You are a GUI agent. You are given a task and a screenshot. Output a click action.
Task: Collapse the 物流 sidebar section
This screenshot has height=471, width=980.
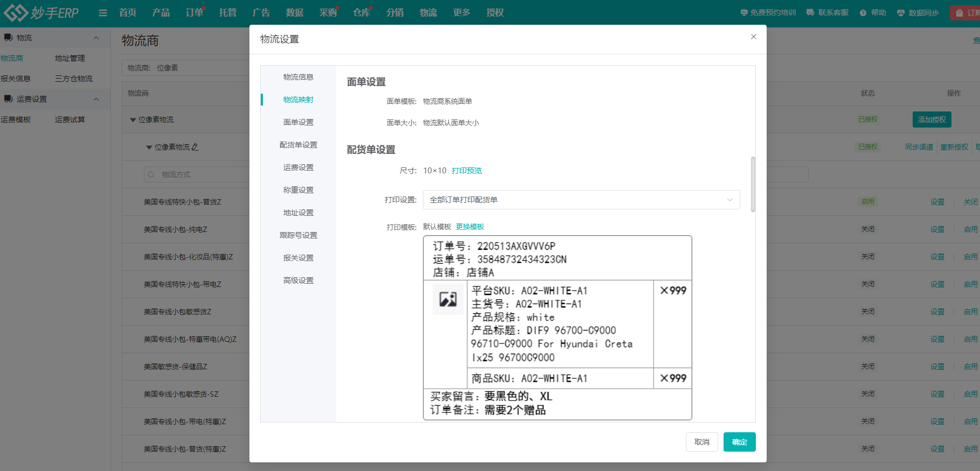click(x=96, y=38)
